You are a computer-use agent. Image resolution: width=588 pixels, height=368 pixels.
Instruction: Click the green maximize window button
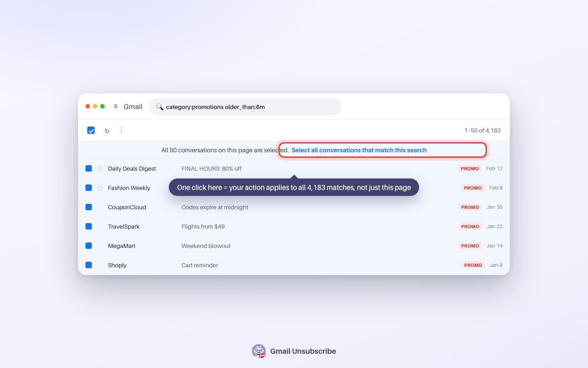click(102, 106)
